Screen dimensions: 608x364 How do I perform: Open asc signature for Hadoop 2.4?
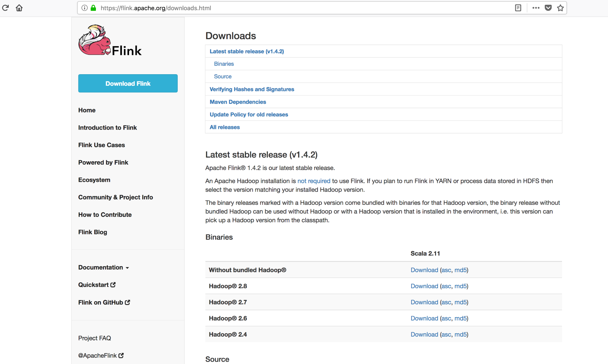click(446, 335)
